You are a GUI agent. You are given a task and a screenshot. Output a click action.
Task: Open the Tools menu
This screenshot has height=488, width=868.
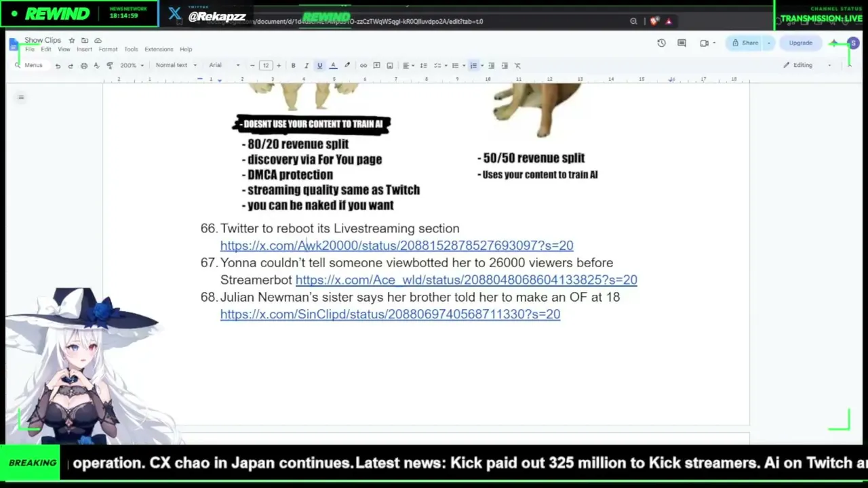131,49
